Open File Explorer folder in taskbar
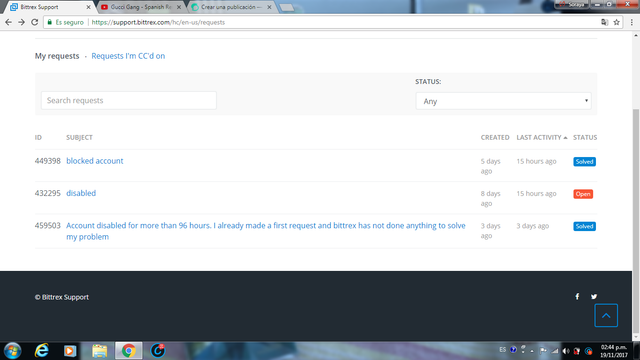Screen dimensions: 640x360 point(99,351)
